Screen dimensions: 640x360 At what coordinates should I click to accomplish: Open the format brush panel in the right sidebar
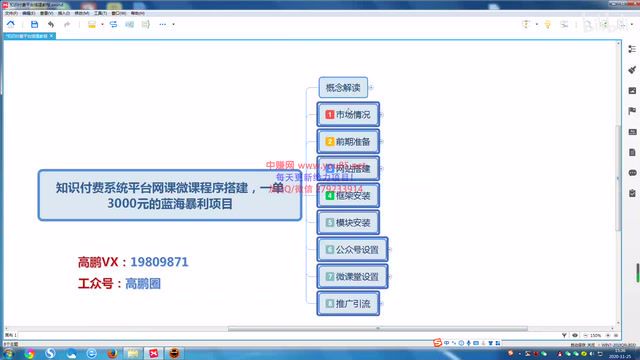pos(632,70)
